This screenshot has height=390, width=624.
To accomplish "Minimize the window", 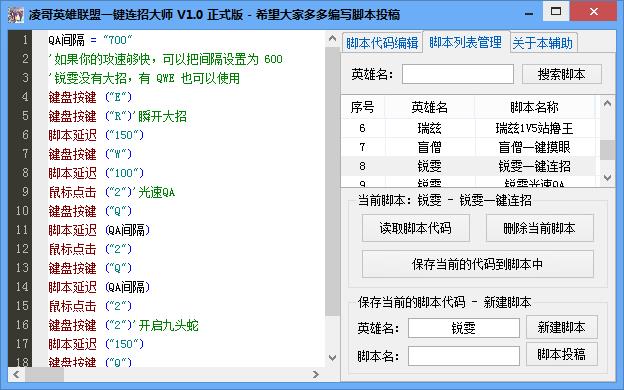I will click(529, 13).
